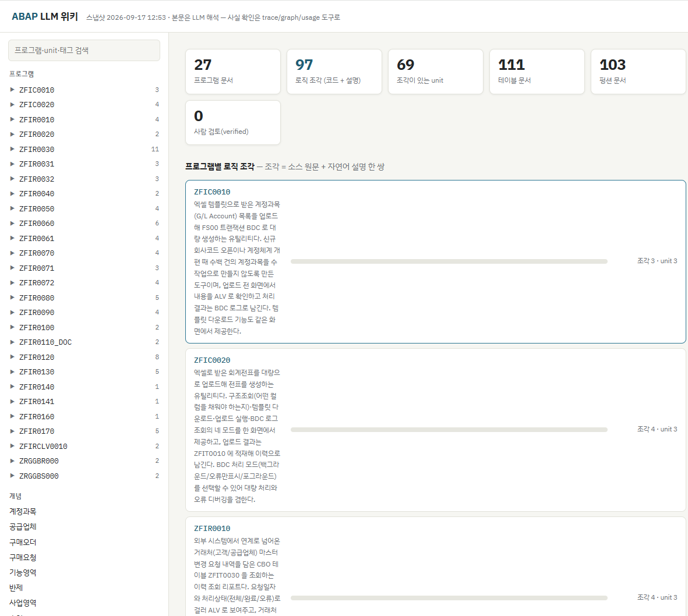Screen dimensions: 688x616
Task: Select ZFIR0060 in the program list
Action: (x=37, y=223)
